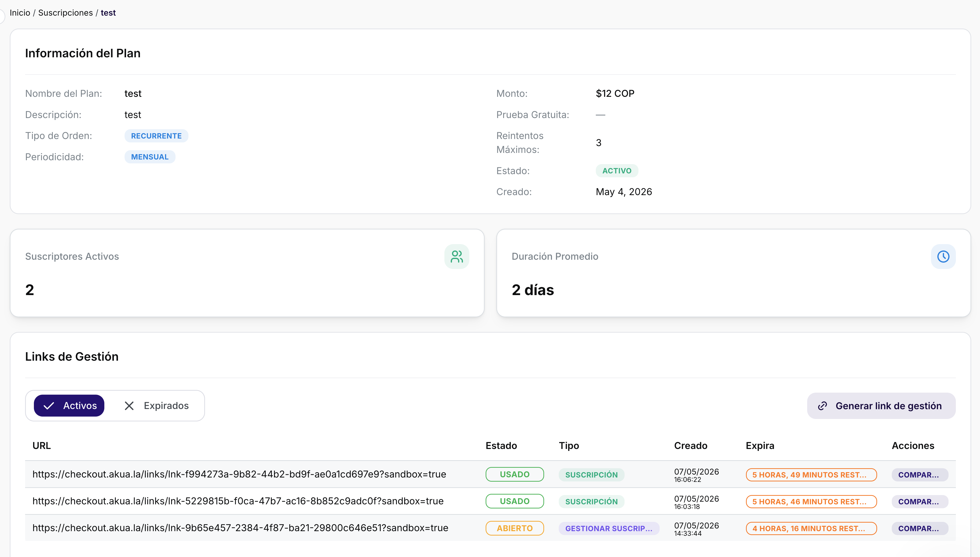Click the Creado column header
Viewport: 980px width, 557px height.
click(691, 446)
